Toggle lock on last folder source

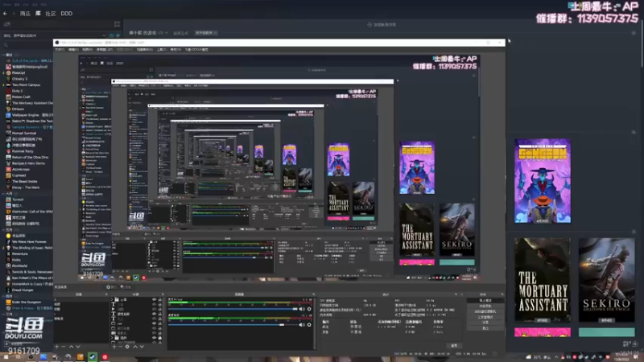pyautogui.click(x=159, y=338)
